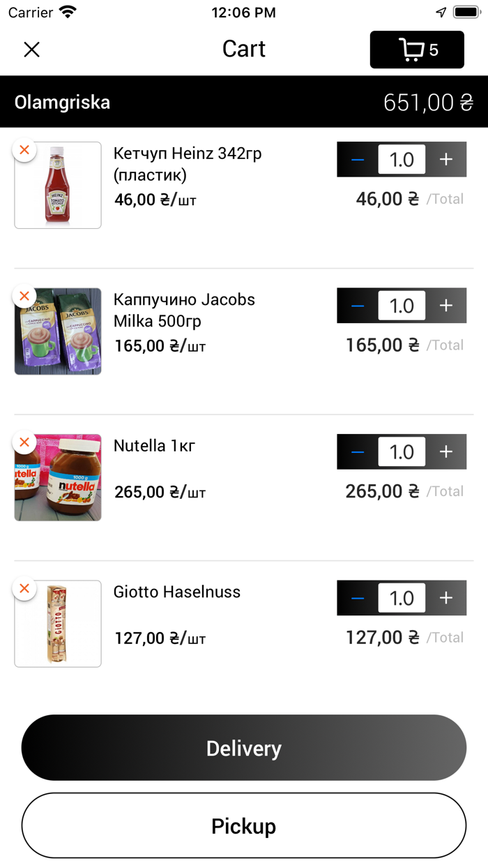This screenshot has height=868, width=488.
Task: Add one more Nutella 1кг
Action: click(446, 452)
